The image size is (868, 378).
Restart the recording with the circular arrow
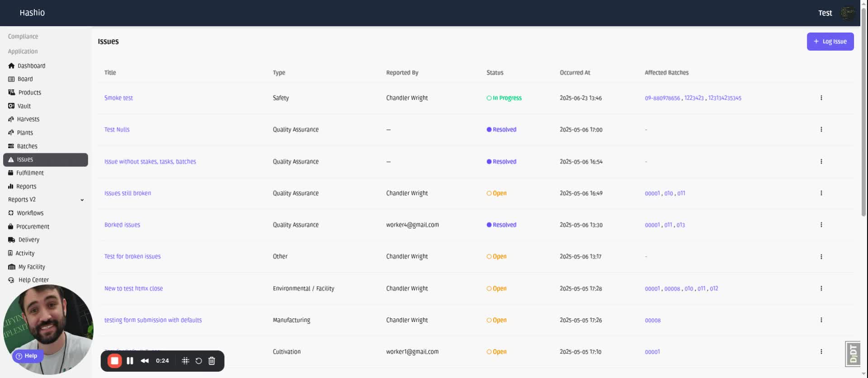click(198, 361)
